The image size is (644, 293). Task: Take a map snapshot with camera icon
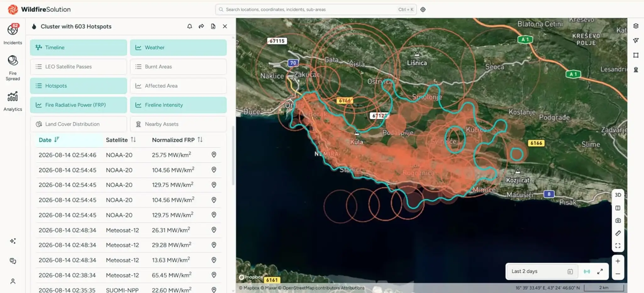pyautogui.click(x=618, y=221)
